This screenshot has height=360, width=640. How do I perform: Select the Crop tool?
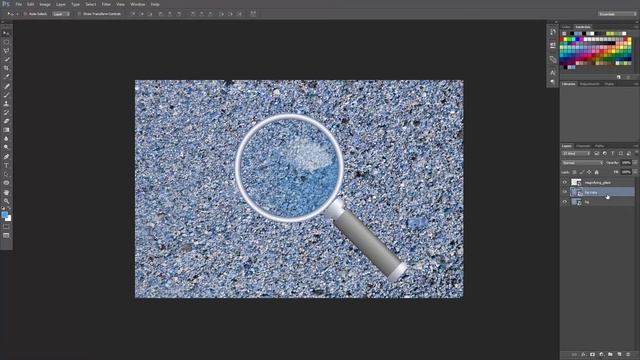(6, 68)
